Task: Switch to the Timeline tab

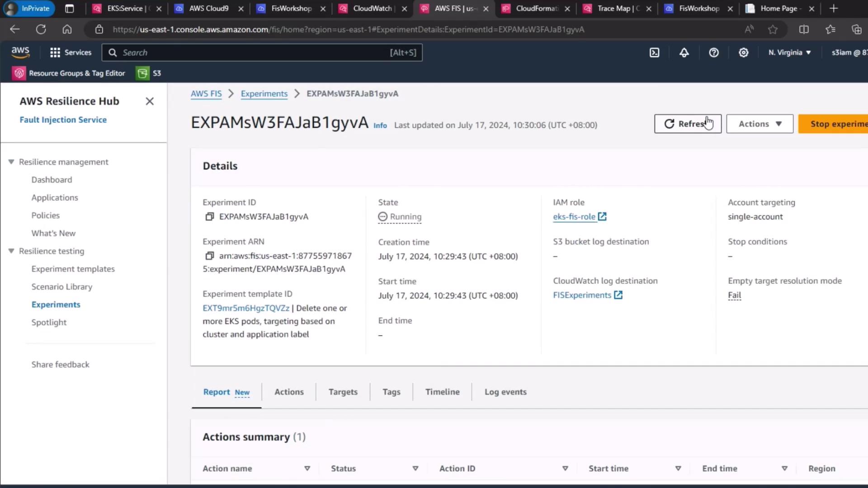Action: 442,392
